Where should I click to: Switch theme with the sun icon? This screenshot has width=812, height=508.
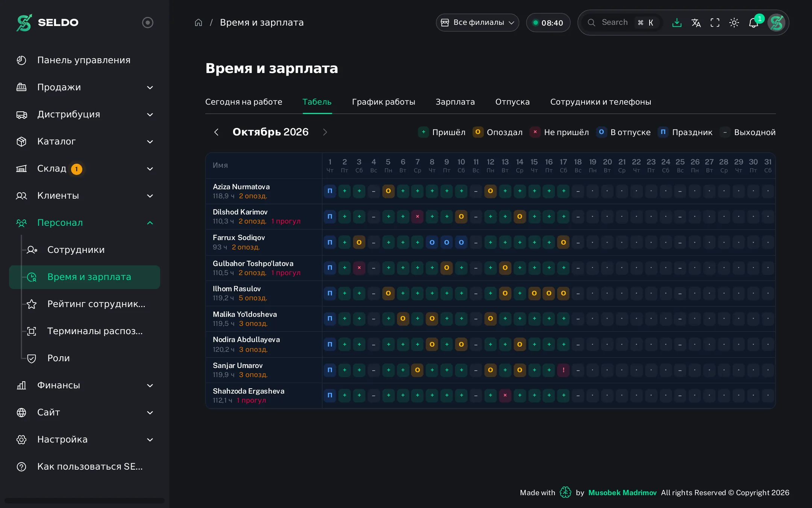[734, 23]
